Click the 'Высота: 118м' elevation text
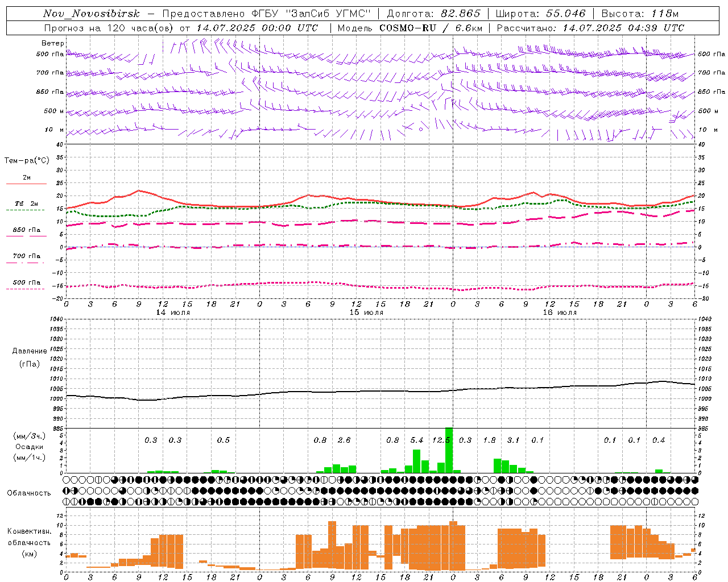This screenshot has height=582, width=728. coord(640,14)
